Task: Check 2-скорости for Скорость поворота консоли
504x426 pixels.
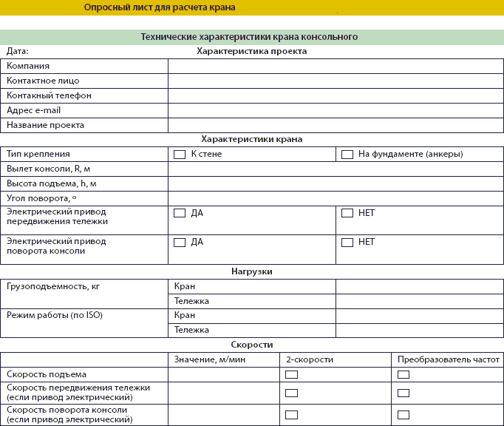Action: coord(291,415)
